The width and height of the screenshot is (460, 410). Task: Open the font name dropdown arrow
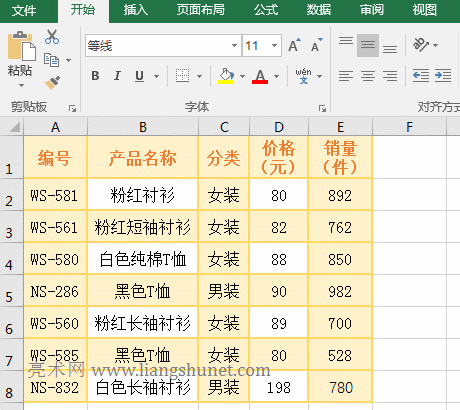pos(234,45)
